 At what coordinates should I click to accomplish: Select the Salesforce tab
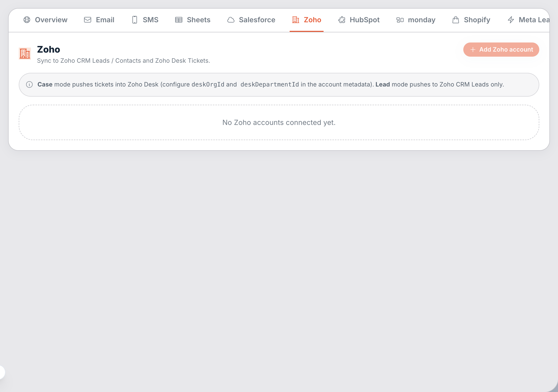(x=251, y=20)
